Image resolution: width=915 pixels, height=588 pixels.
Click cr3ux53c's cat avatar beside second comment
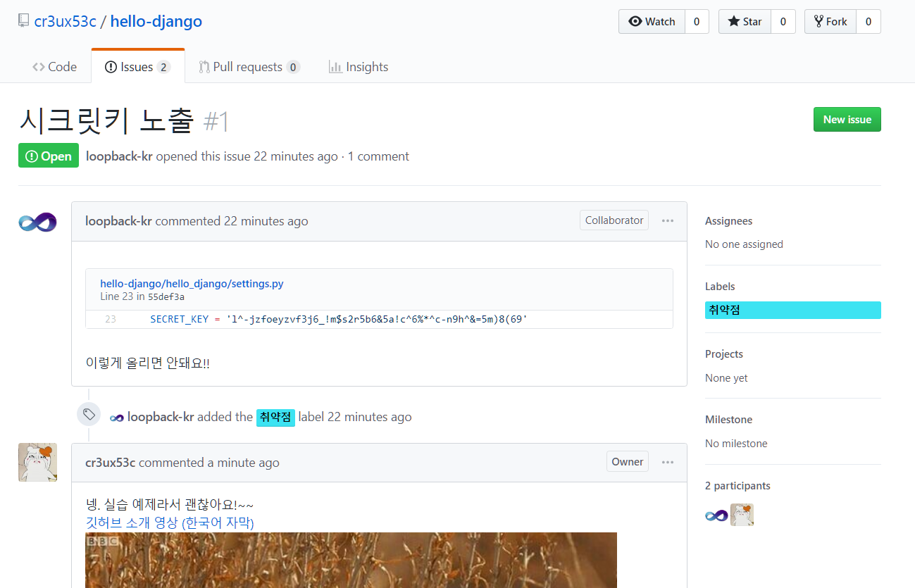point(37,463)
